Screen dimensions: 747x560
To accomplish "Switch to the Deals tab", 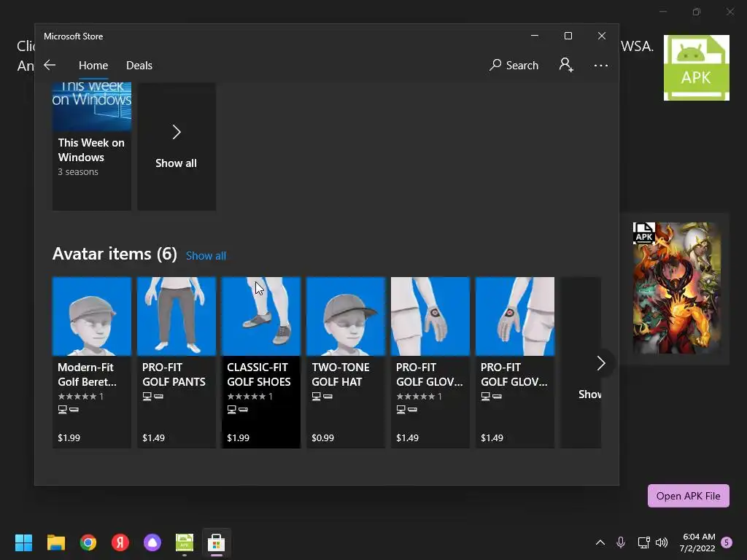I will [139, 65].
